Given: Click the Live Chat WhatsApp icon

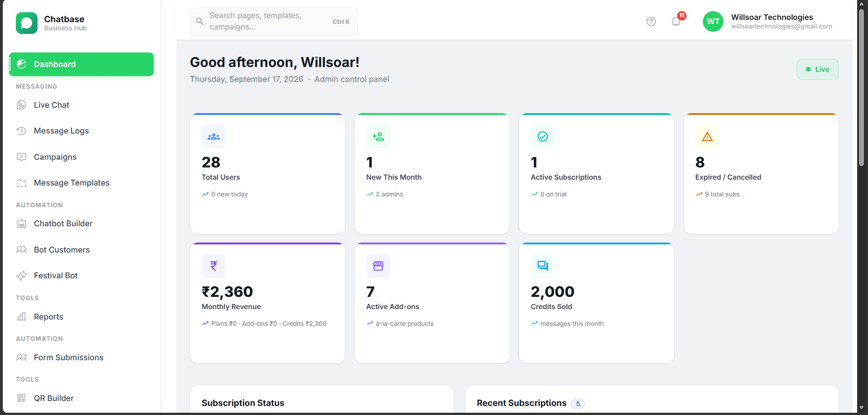Looking at the screenshot, I should point(21,105).
